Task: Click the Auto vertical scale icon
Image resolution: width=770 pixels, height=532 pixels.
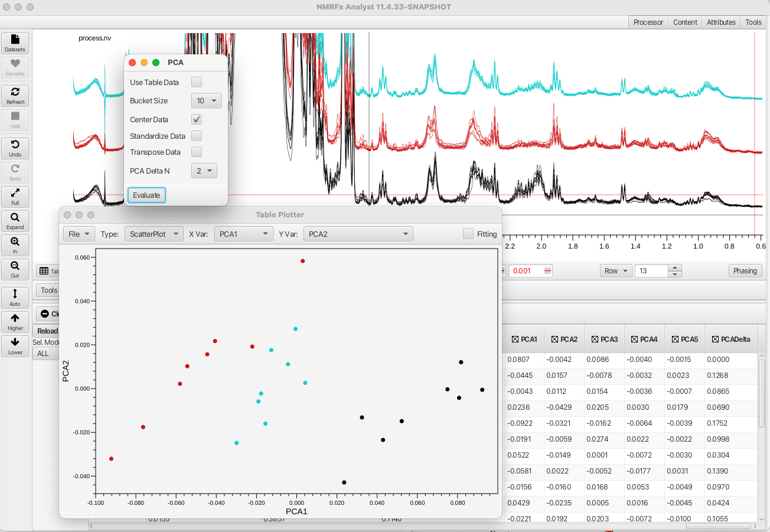Action: (15, 298)
